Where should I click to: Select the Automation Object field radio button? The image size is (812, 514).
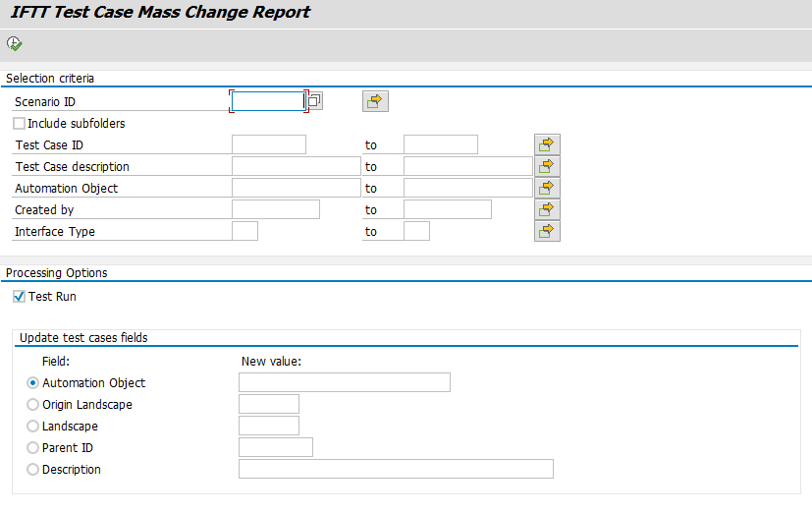click(32, 383)
